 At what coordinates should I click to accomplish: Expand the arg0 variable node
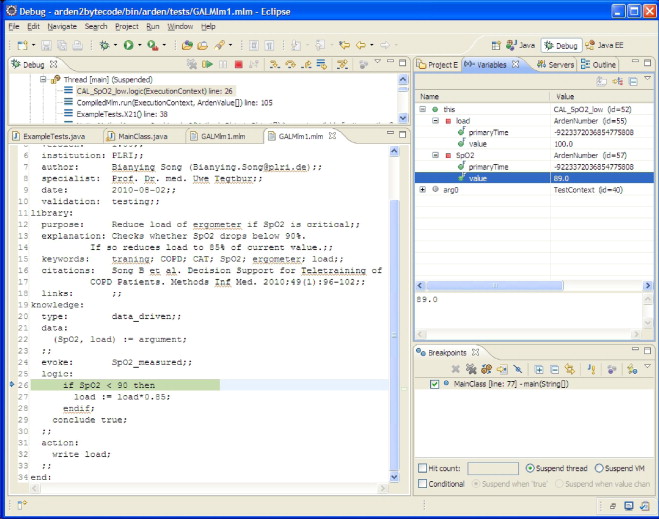(x=422, y=190)
